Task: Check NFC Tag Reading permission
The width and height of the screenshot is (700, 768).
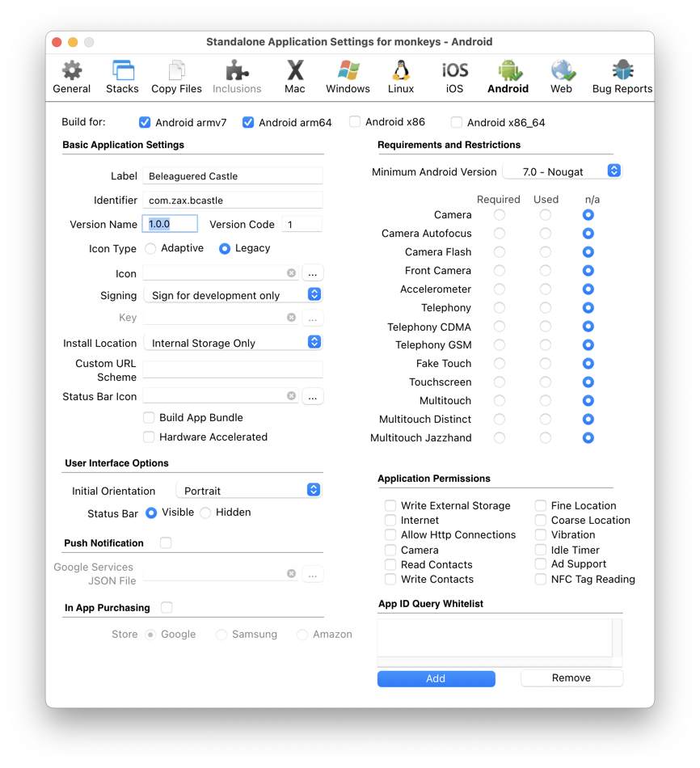Action: (x=541, y=580)
